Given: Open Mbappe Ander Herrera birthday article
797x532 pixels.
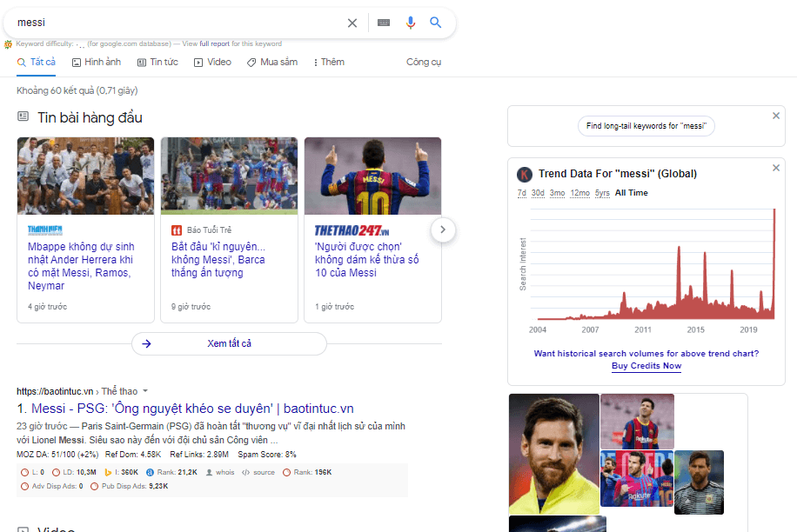Looking at the screenshot, I should pos(81,266).
